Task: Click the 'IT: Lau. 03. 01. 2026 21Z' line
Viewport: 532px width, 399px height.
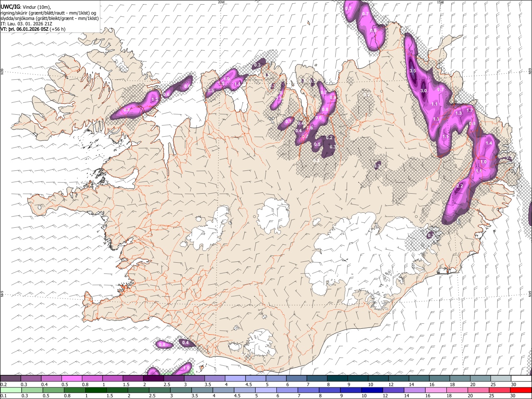Action: click(x=27, y=24)
